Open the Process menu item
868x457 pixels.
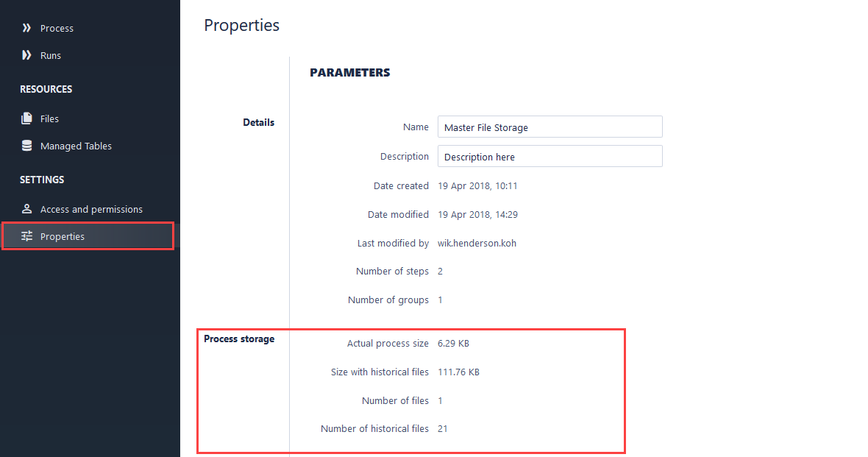pyautogui.click(x=57, y=28)
